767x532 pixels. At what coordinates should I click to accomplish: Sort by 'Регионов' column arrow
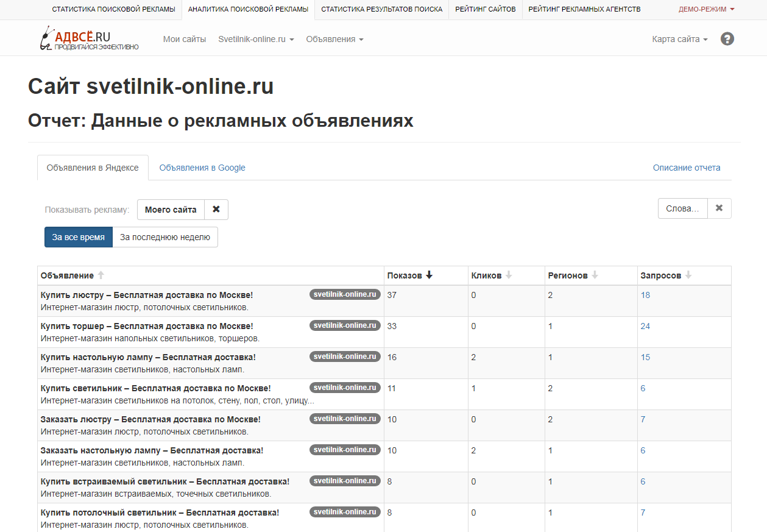pos(595,275)
